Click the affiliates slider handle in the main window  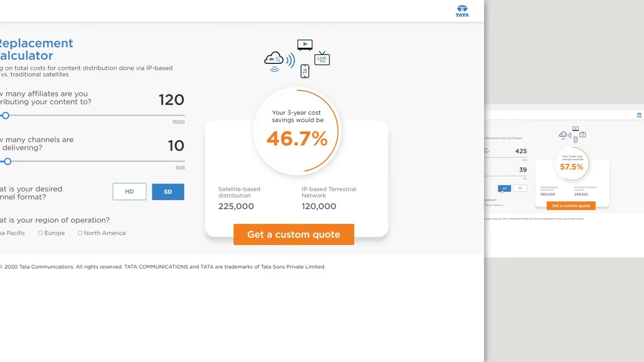tap(6, 116)
